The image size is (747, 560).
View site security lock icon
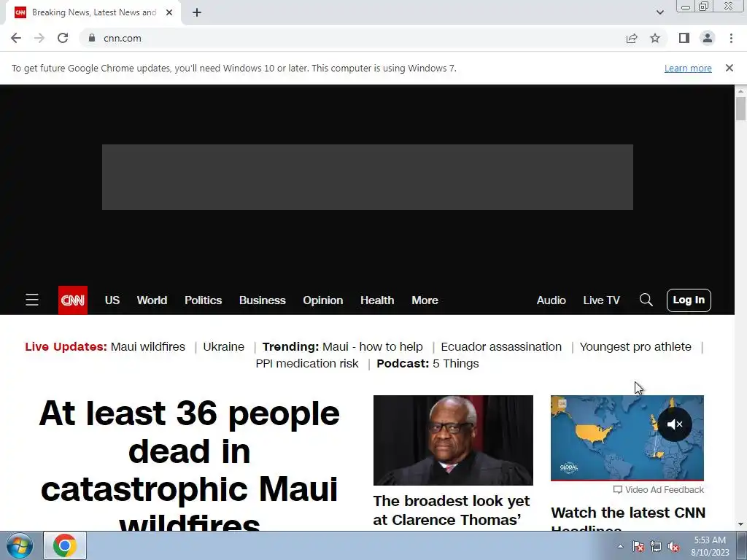coord(92,38)
